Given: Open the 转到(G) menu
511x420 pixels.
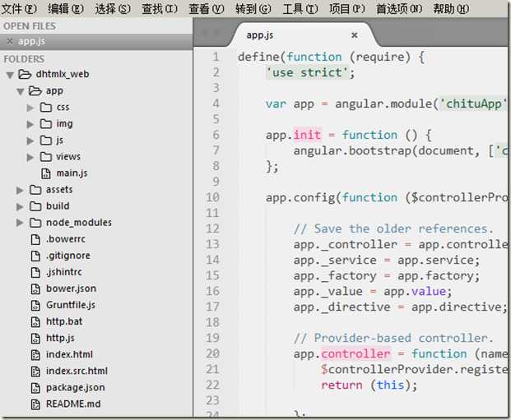Looking at the screenshot, I should point(253,9).
